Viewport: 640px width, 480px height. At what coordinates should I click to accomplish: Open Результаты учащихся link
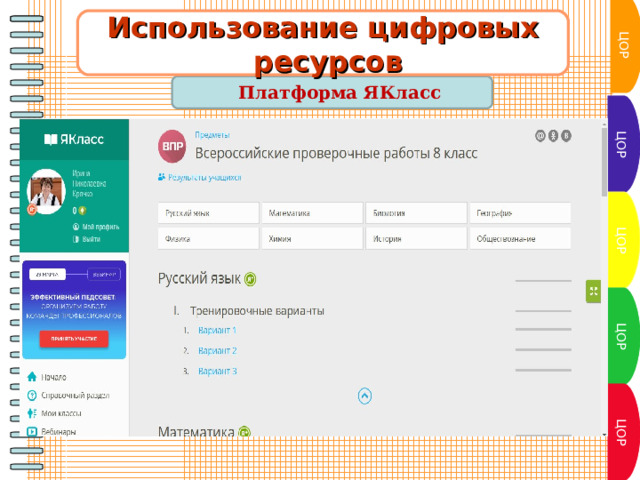click(x=199, y=178)
